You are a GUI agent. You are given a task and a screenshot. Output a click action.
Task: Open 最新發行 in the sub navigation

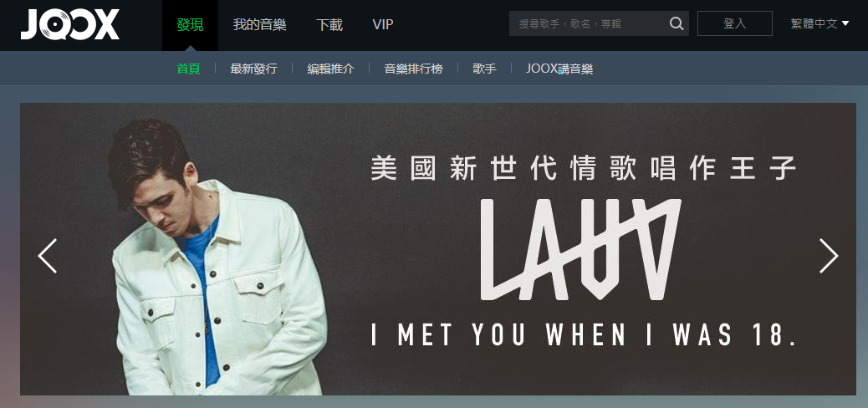click(x=253, y=69)
